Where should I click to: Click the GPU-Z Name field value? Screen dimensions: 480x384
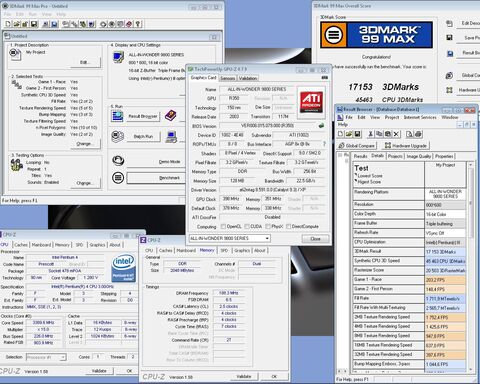click(257, 89)
